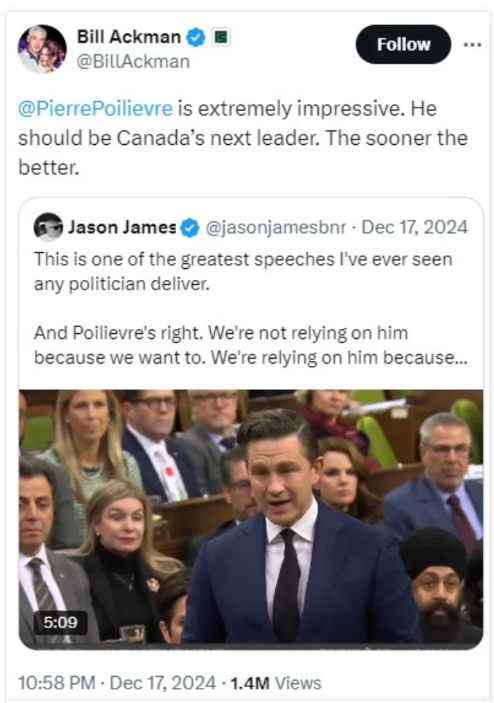
Task: Open the @jasonjamesbnr handle
Action: tap(276, 228)
